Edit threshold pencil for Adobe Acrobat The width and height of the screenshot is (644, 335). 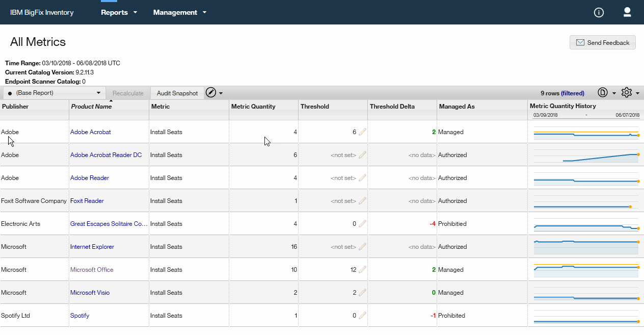(362, 132)
